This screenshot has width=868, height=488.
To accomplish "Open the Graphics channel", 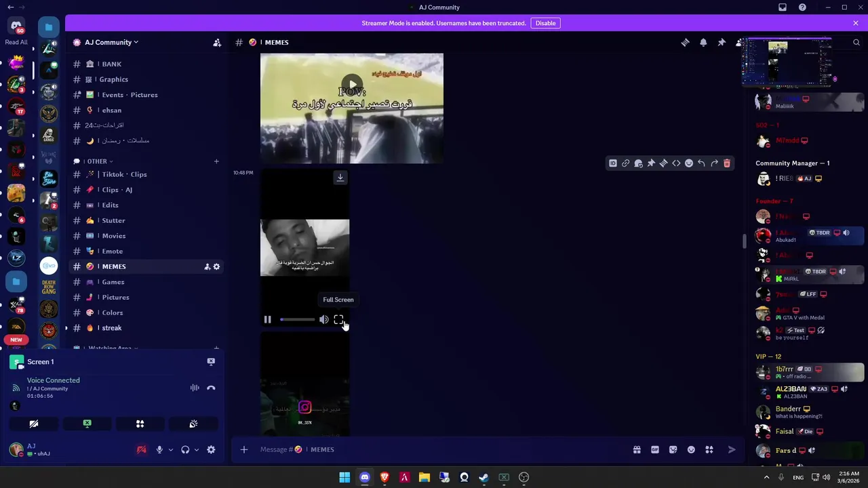I will (x=146, y=79).
